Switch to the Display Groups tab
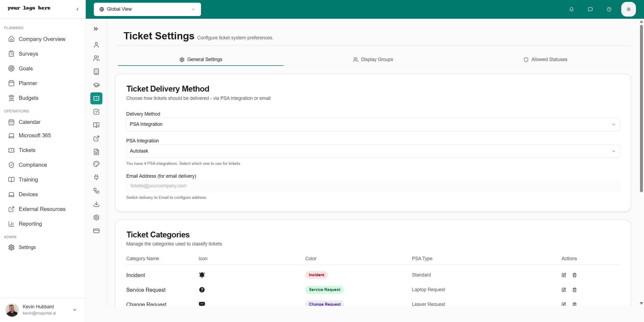Image resolution: width=644 pixels, height=322 pixels. click(373, 59)
